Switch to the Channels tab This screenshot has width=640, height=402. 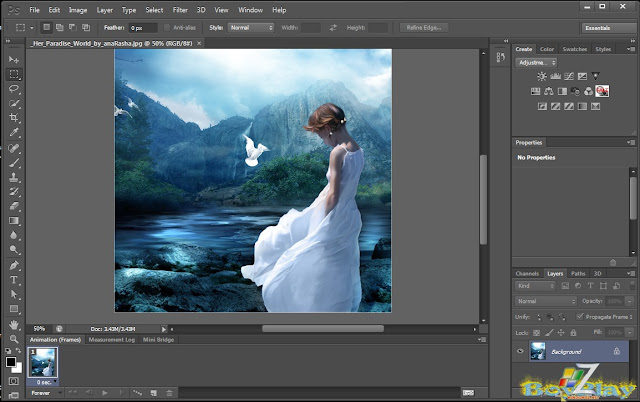tap(527, 273)
